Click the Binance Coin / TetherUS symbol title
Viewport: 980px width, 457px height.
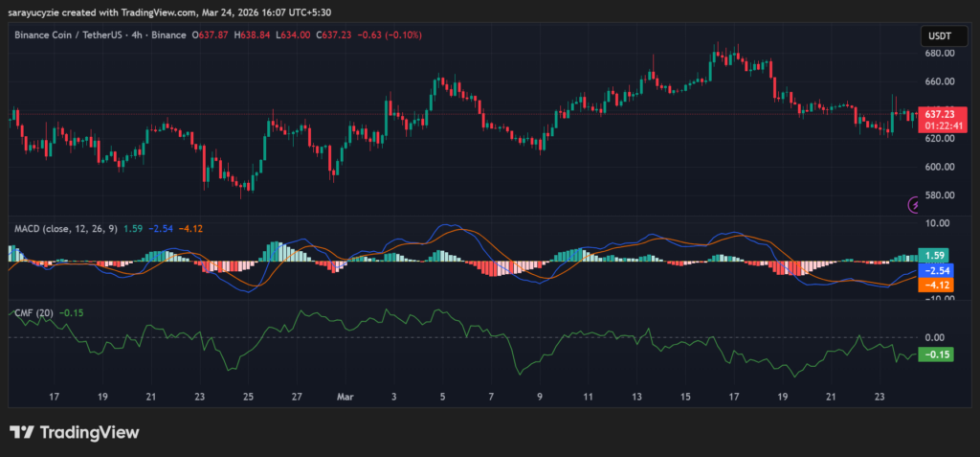point(71,35)
